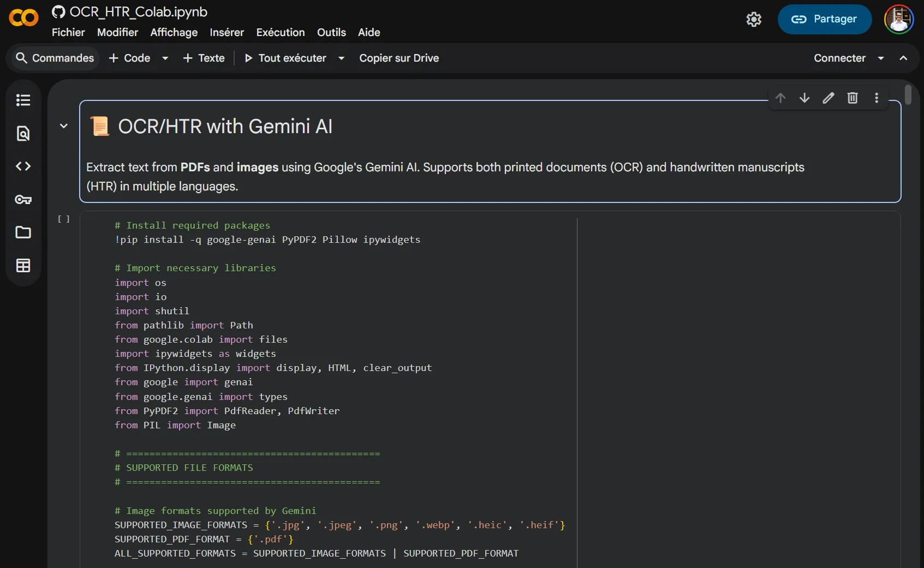924x568 pixels.
Task: Click Copier sur Drive
Action: [399, 58]
